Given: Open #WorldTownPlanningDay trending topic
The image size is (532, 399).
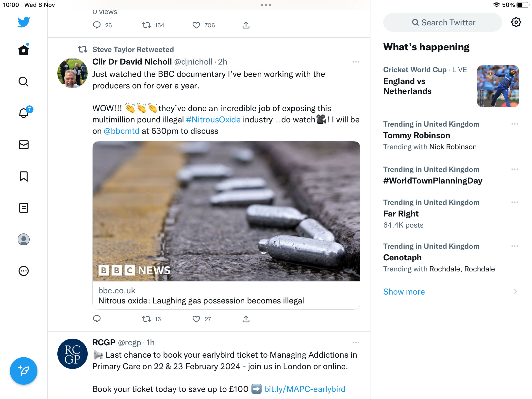Looking at the screenshot, I should click(433, 181).
